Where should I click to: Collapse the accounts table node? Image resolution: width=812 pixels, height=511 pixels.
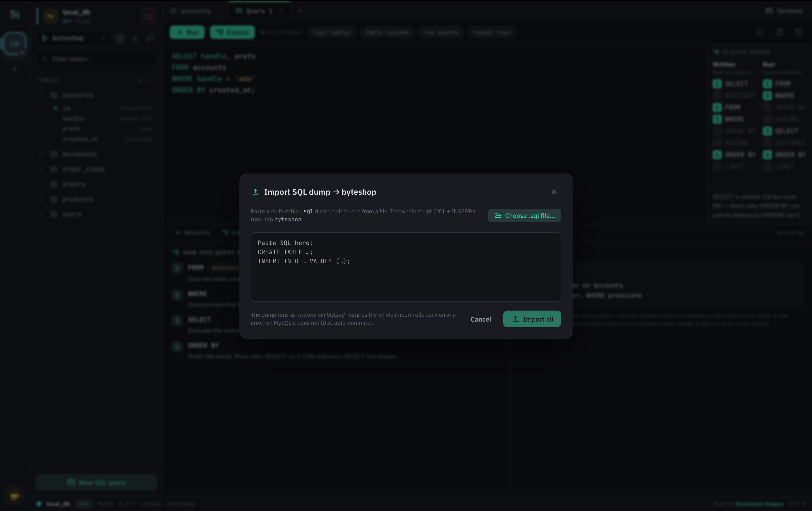[x=41, y=95]
